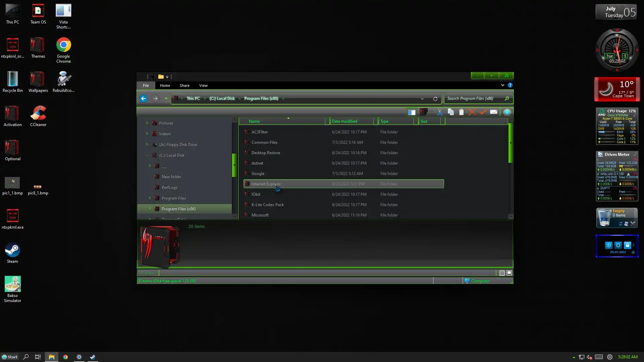Open the address bar history dropdown
The height and width of the screenshot is (362, 644).
[422, 99]
